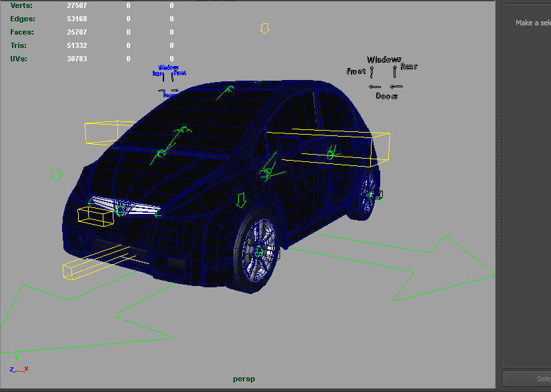Click the Verts count 27507
The width and height of the screenshot is (551, 392).
(77, 5)
